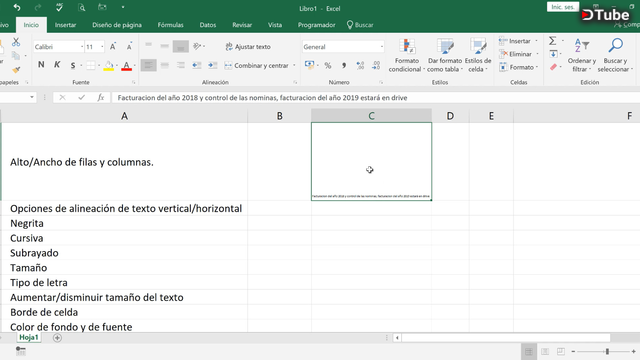
Task: Open the Calibri font name dropdown
Action: 82,47
